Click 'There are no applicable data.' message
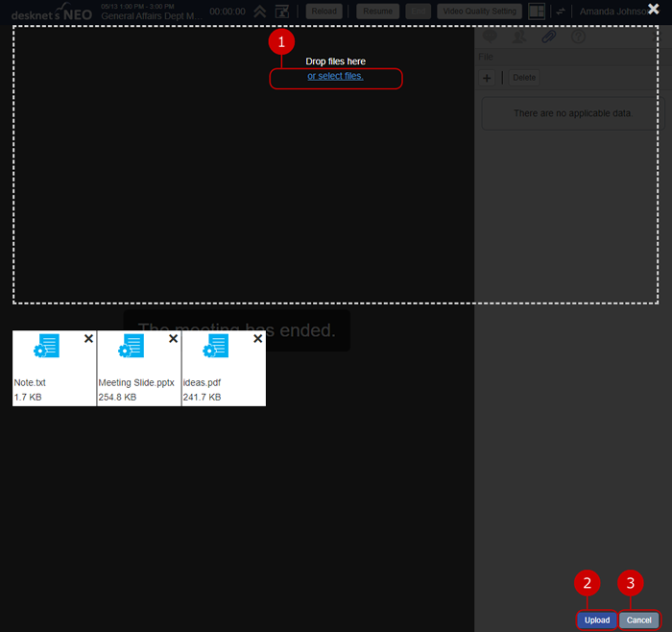Viewport: 672px width, 632px height. tap(573, 113)
